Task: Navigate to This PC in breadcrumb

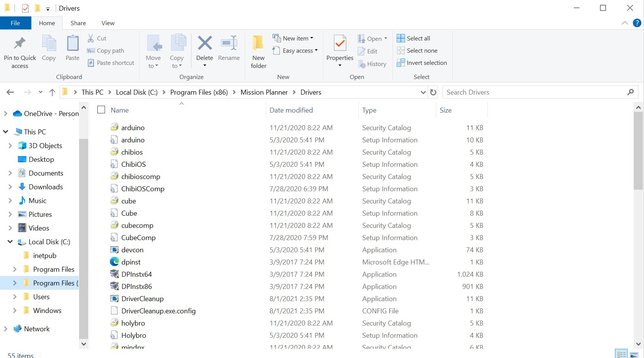Action: (92, 92)
